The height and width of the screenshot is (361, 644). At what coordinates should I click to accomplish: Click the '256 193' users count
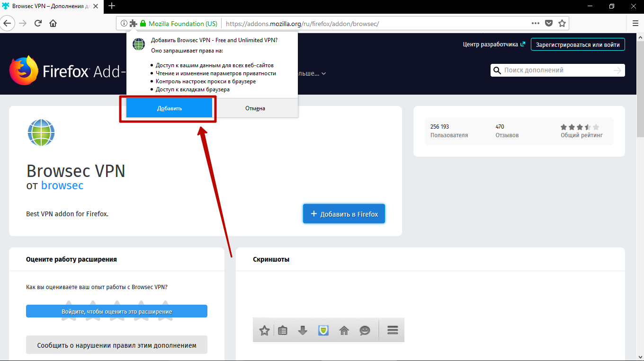pyautogui.click(x=439, y=127)
